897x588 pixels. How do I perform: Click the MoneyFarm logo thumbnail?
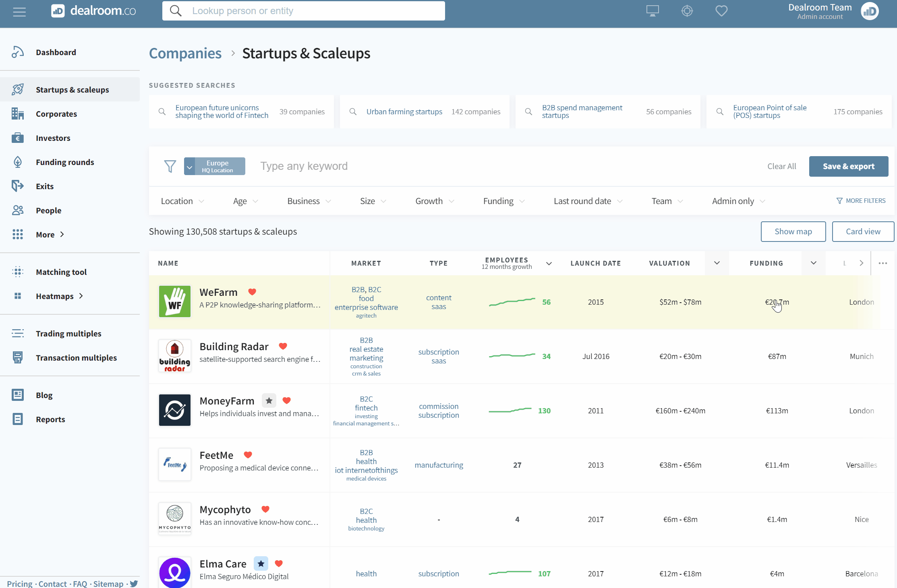point(175,410)
